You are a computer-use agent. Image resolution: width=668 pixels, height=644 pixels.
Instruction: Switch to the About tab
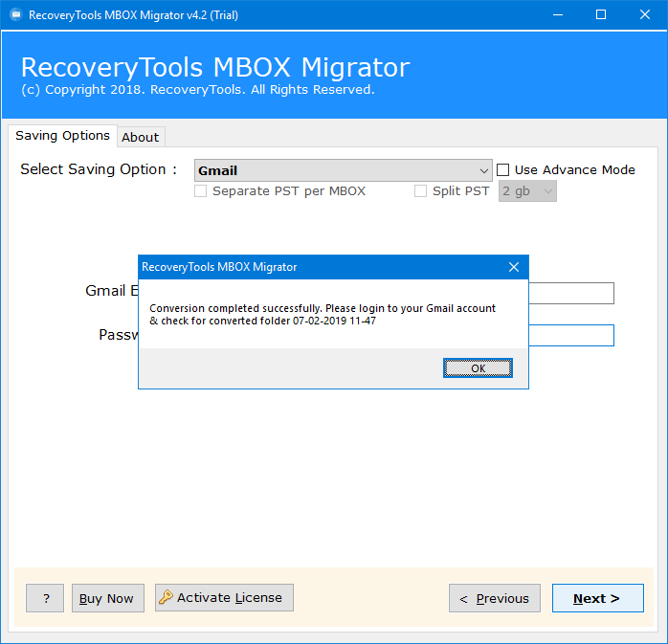(x=141, y=137)
